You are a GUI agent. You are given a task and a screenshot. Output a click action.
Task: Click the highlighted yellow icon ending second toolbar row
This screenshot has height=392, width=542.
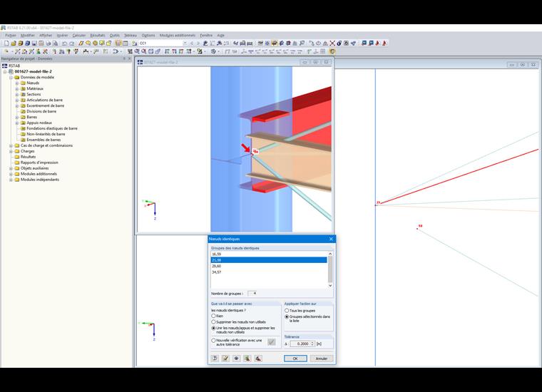pyautogui.click(x=332, y=51)
